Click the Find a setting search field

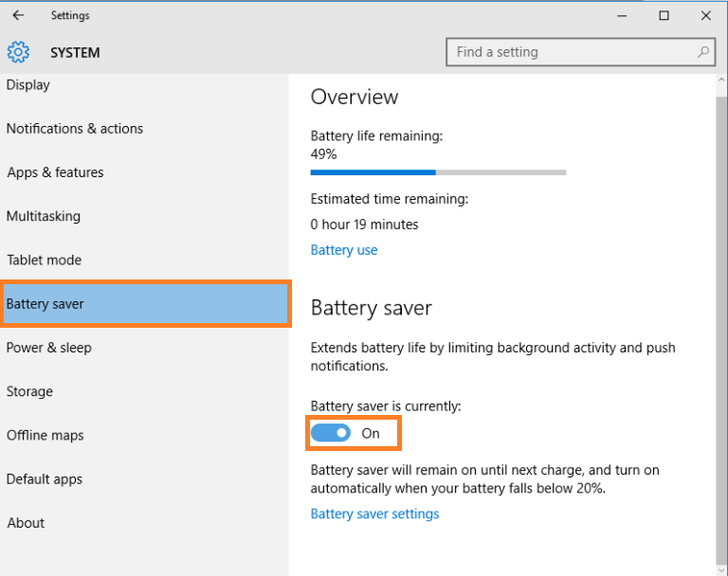[580, 52]
